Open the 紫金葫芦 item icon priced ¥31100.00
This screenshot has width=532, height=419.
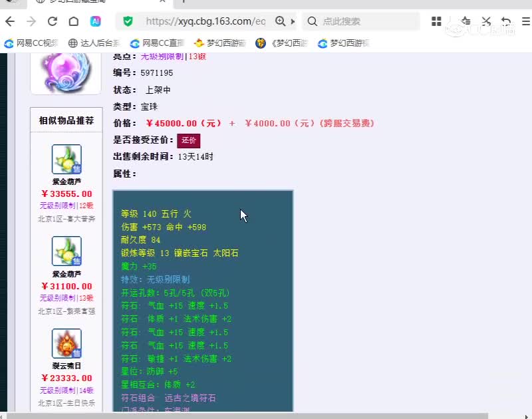[66, 251]
